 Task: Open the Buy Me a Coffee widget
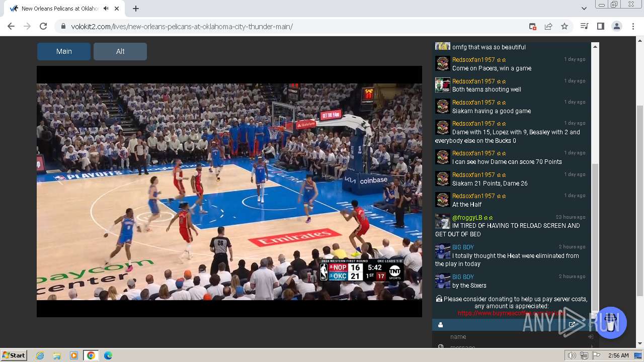point(611,323)
